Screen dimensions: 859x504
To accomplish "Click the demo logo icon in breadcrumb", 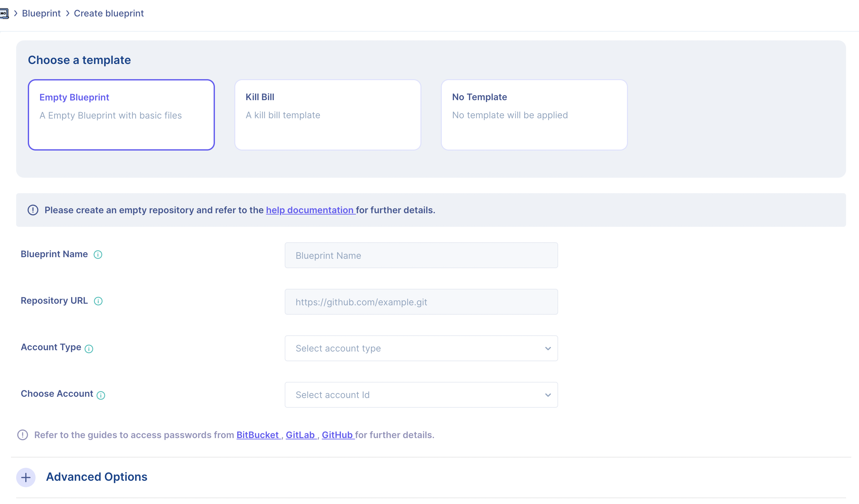I will click(x=4, y=14).
